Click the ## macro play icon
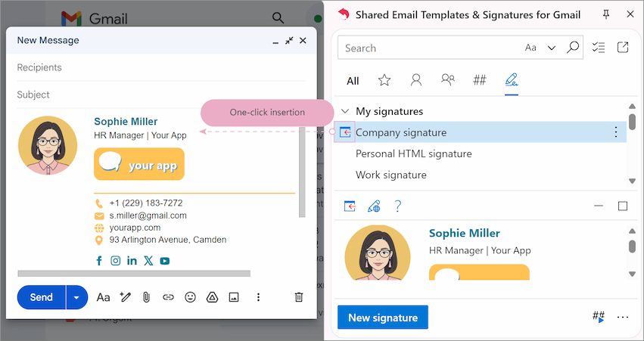Viewport: 644px width, 341px height. pyautogui.click(x=599, y=317)
